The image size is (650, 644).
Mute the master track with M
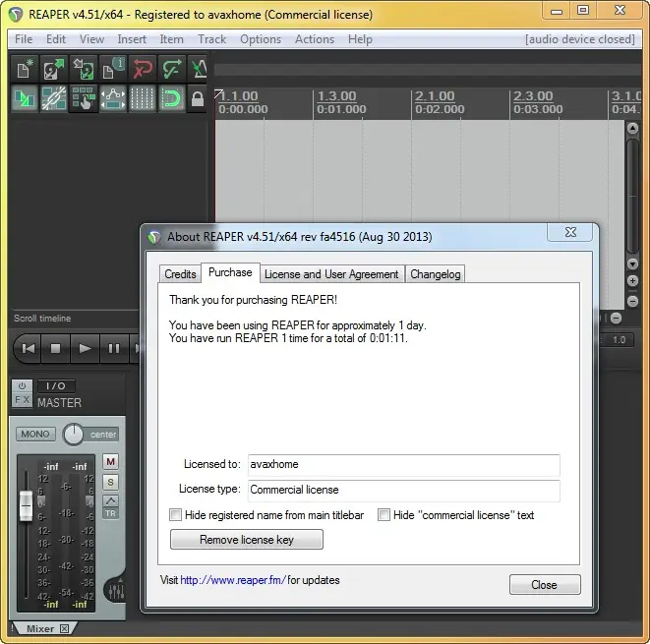pos(110,461)
